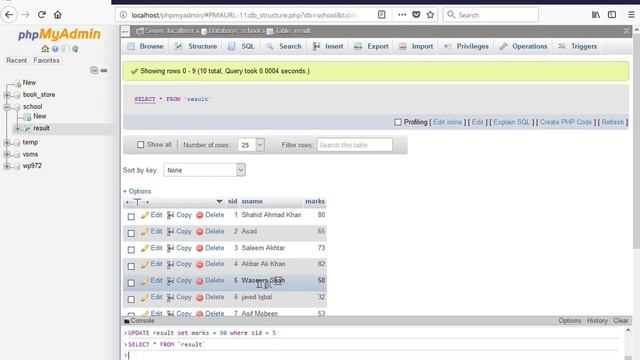Image resolution: width=640 pixels, height=360 pixels.
Task: Expand book_store database tree node
Action: point(7,95)
